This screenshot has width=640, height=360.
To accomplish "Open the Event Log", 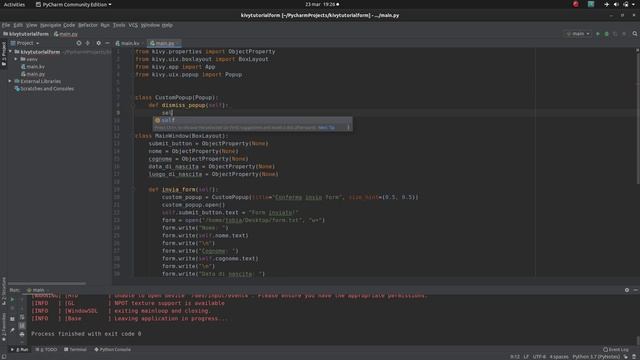I will 616,349.
